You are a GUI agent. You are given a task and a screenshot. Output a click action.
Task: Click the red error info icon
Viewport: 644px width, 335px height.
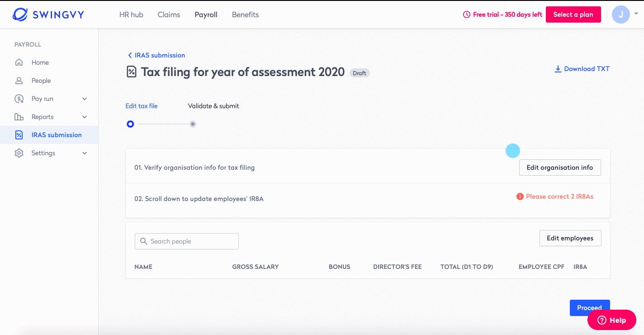(520, 196)
